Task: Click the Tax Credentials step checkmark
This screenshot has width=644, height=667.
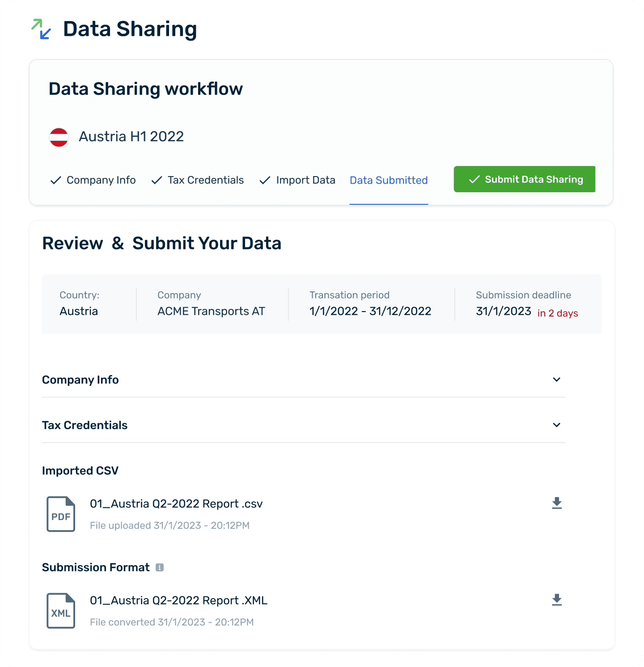Action: (x=157, y=180)
